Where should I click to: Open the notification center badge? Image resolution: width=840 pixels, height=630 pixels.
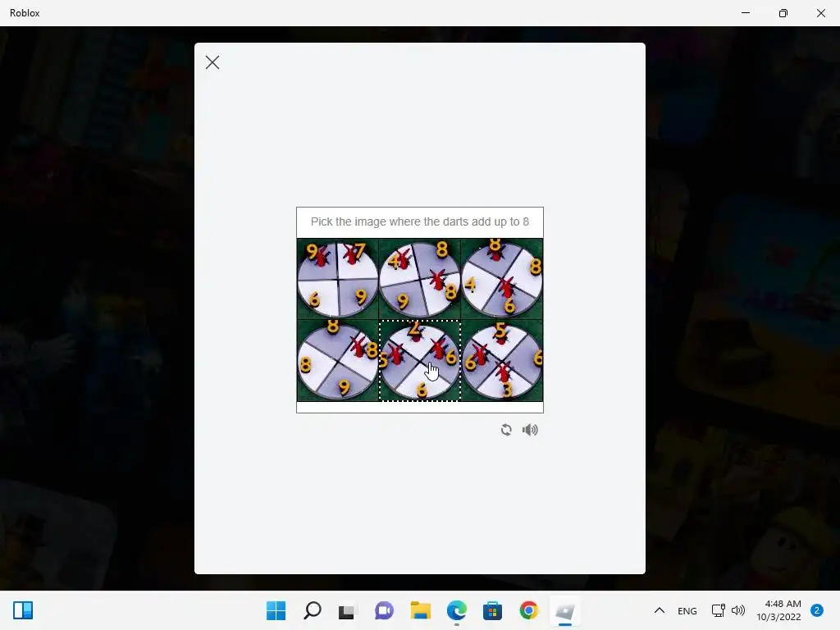(817, 610)
